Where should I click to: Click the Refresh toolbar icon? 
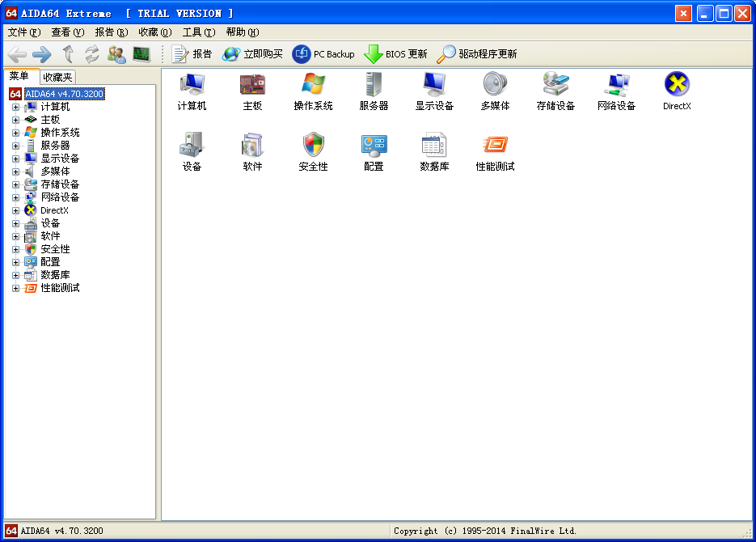[91, 54]
